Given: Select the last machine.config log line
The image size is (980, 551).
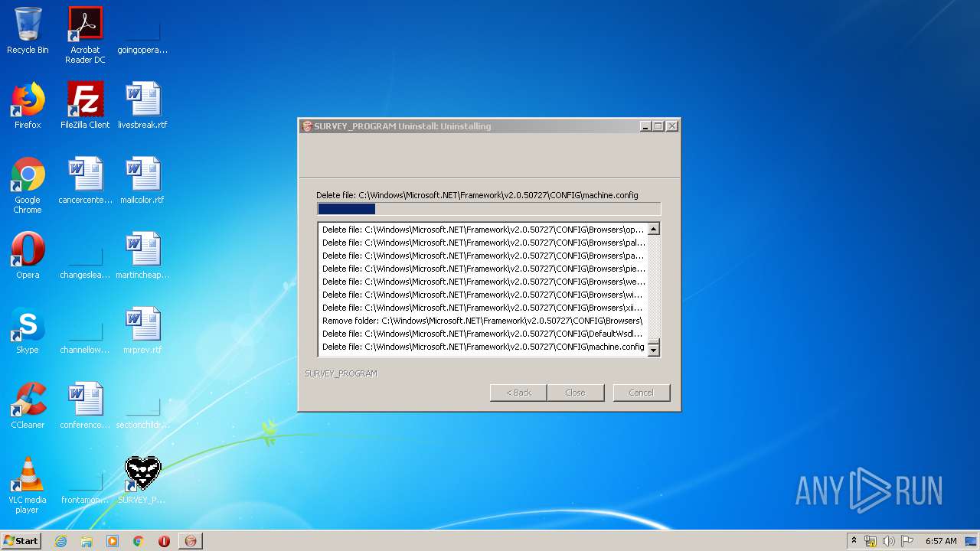Looking at the screenshot, I should click(x=482, y=347).
